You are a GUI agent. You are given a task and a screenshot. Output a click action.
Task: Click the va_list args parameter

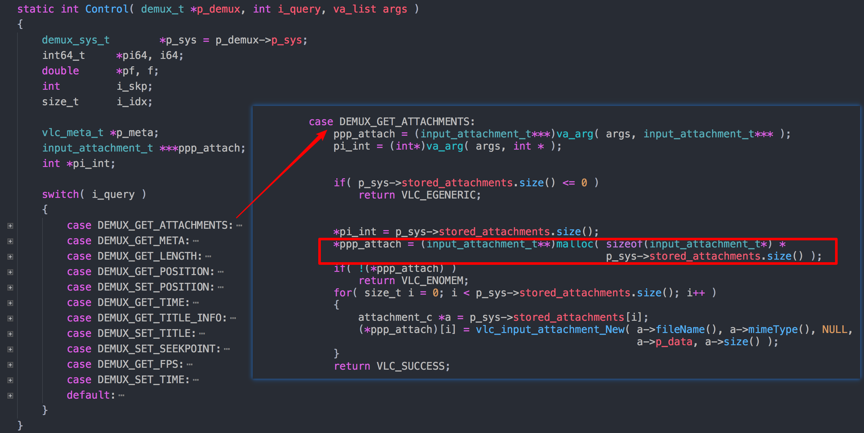click(370, 9)
